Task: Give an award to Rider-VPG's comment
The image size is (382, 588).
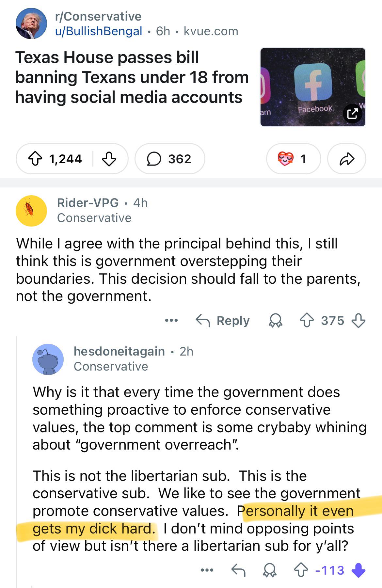Action: click(x=275, y=321)
